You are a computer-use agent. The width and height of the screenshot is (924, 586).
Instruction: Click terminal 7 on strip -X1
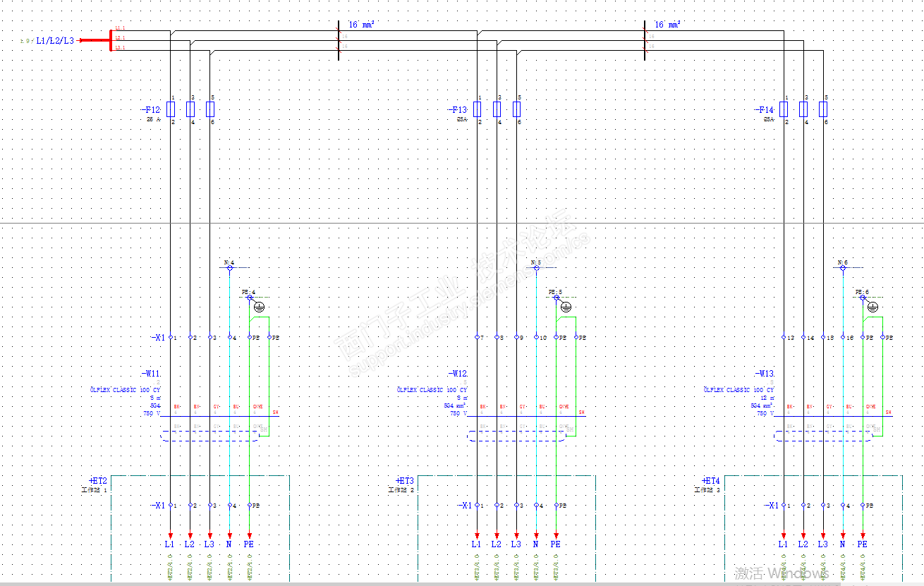477,337
